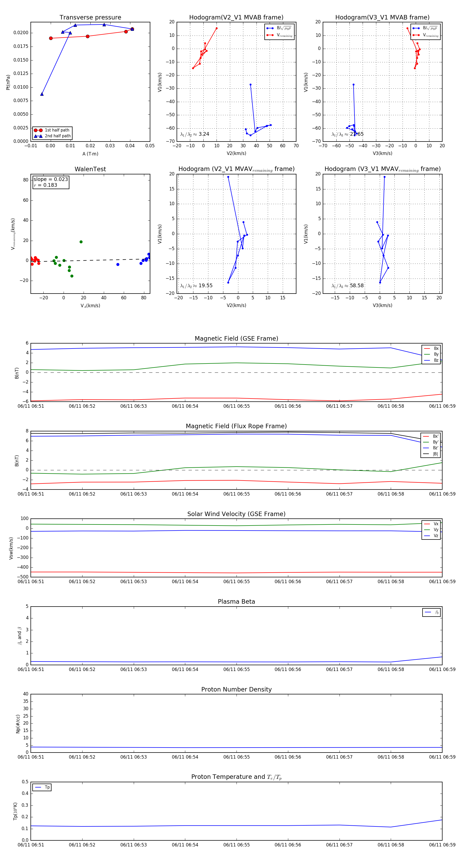Click the '2nd half path' legend entry
Screen dimensions: 473x868
(x=52, y=136)
